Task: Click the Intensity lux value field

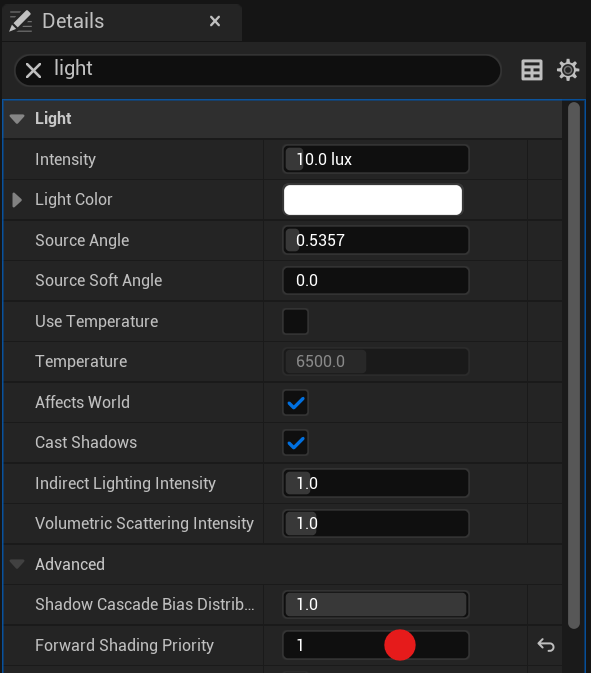Action: tap(376, 159)
